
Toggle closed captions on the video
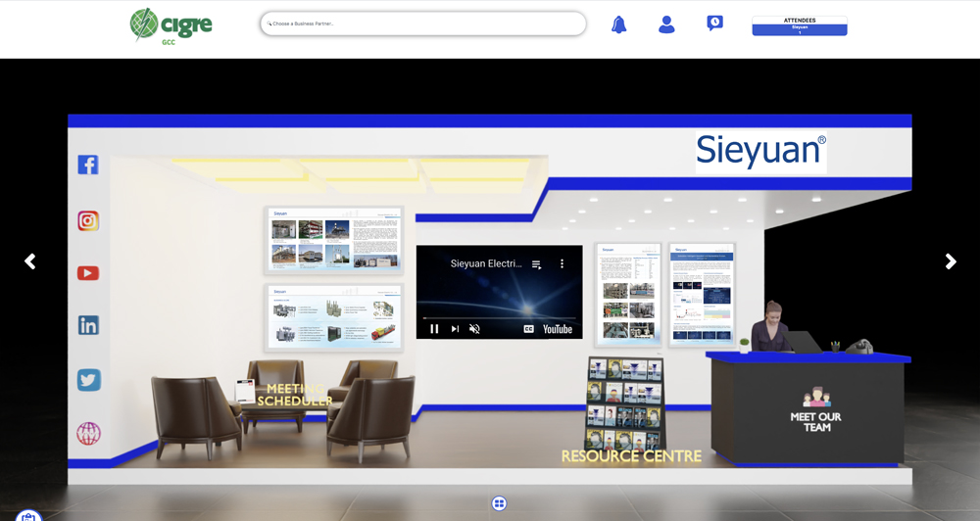pos(529,329)
